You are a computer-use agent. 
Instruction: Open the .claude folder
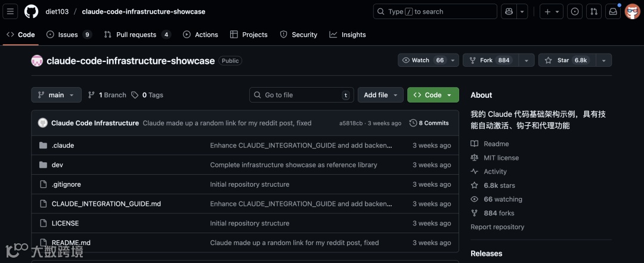click(63, 146)
